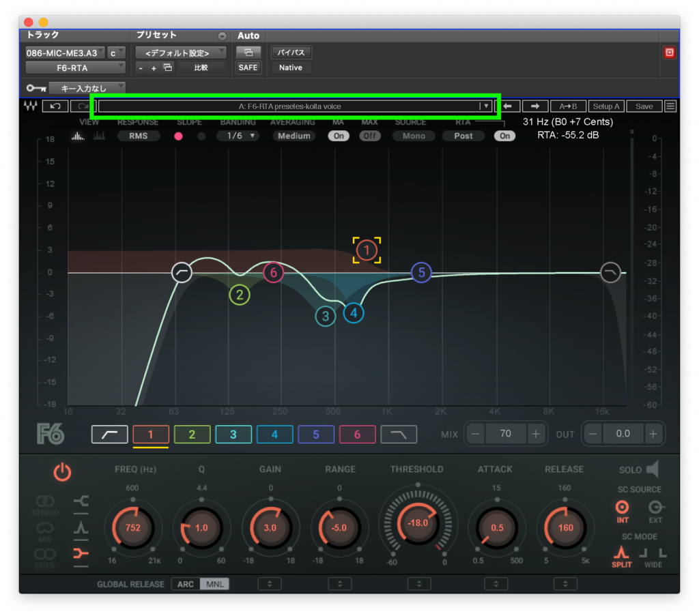Screen dimensions: 699x616
Task: Open the F6-RTA preset name dropdown
Action: pos(485,106)
